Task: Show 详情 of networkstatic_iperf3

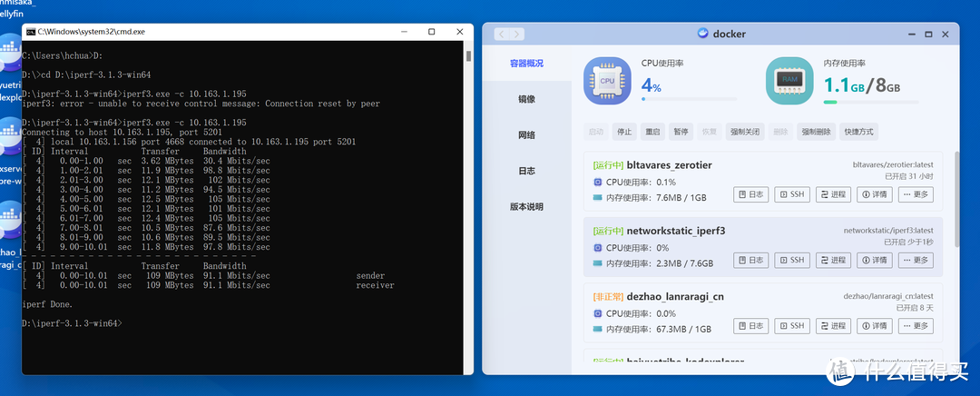Action: click(875, 261)
